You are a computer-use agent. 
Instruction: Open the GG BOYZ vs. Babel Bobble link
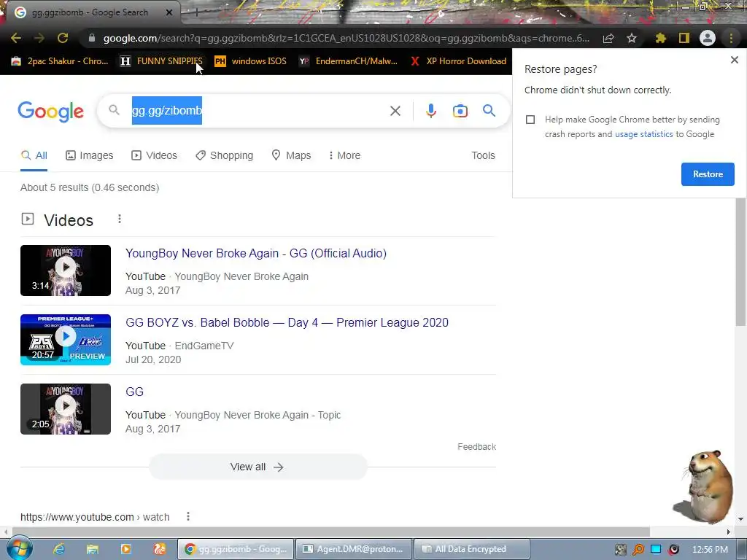(287, 322)
